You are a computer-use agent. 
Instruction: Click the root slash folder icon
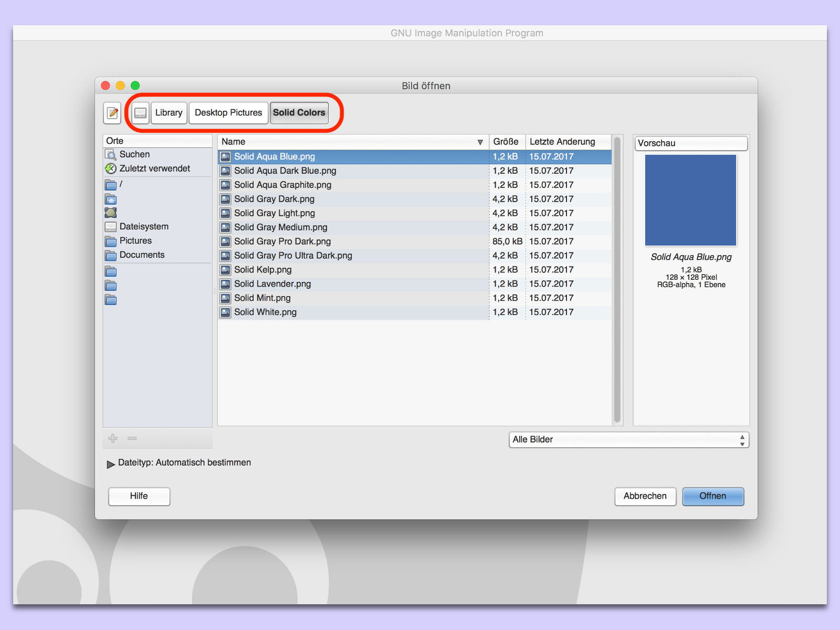[x=110, y=184]
